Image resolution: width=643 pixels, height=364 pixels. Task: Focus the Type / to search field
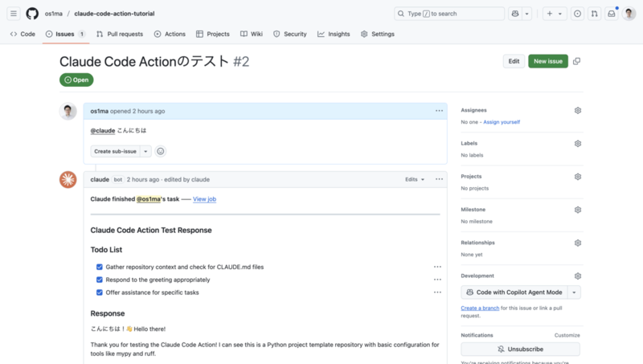(x=449, y=14)
